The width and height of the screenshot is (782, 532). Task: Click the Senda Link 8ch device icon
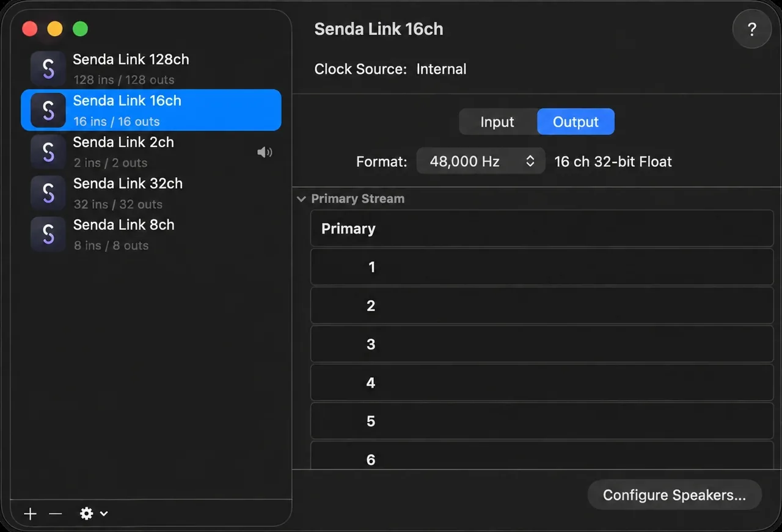tap(48, 235)
